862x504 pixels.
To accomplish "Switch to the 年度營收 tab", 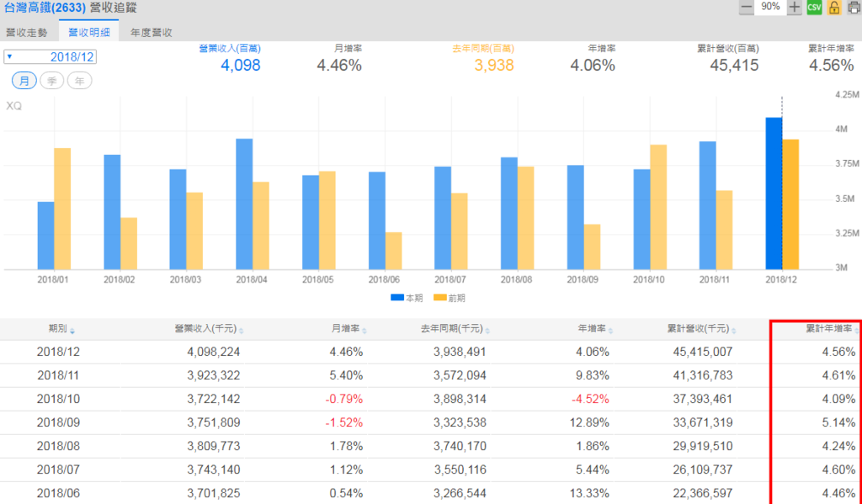I will [152, 33].
